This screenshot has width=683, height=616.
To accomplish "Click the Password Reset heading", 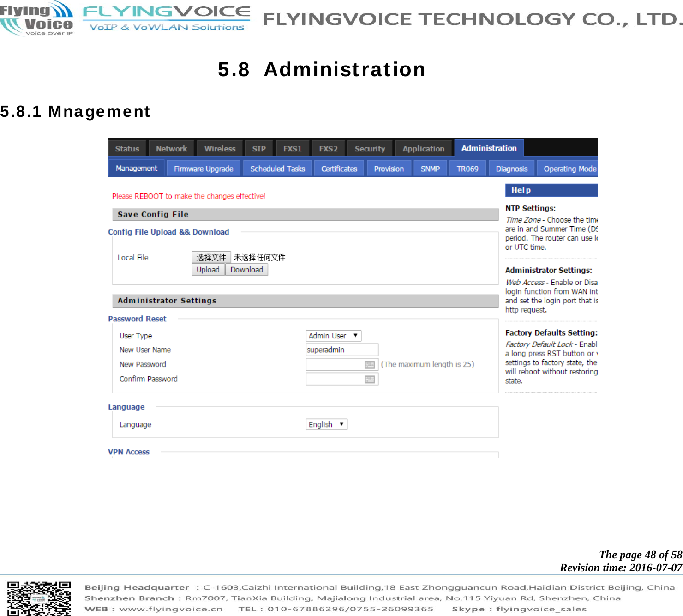I will [x=137, y=319].
